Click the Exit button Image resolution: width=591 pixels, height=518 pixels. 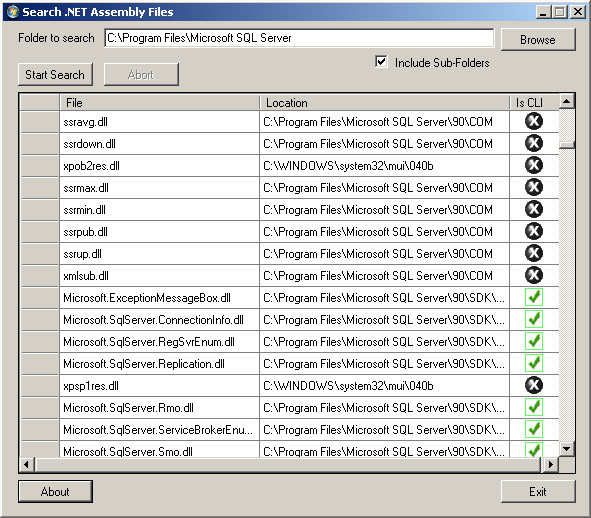pyautogui.click(x=538, y=491)
